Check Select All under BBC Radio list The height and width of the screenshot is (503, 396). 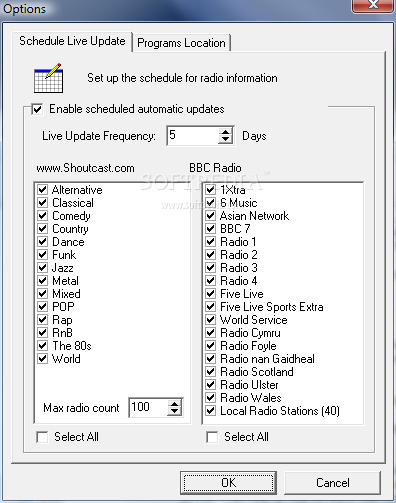pos(212,437)
